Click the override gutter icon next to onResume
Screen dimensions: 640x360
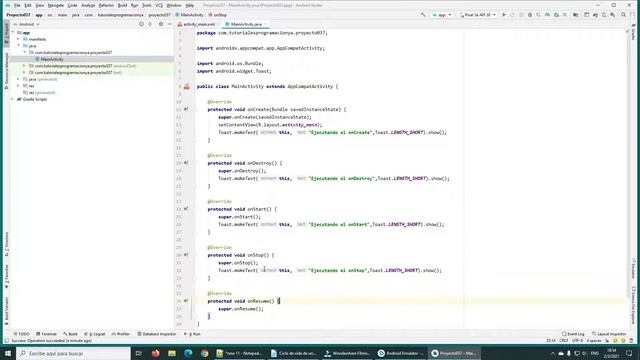click(186, 301)
